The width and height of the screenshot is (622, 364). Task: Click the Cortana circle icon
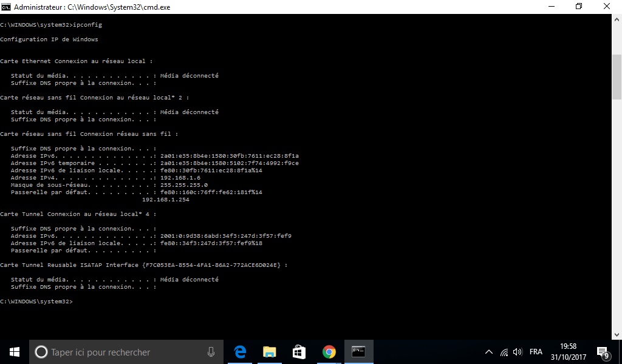(41, 352)
